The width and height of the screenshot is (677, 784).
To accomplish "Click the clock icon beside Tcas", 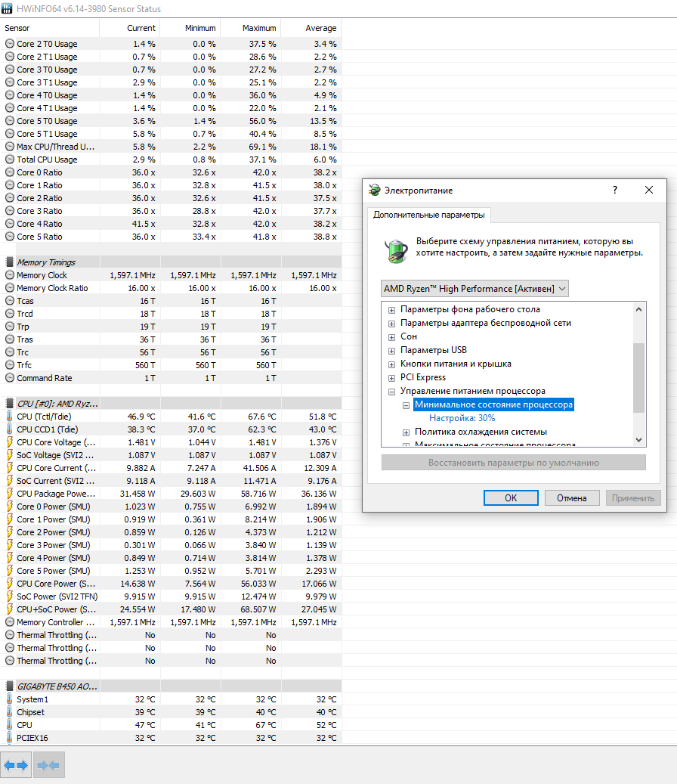I will point(10,300).
